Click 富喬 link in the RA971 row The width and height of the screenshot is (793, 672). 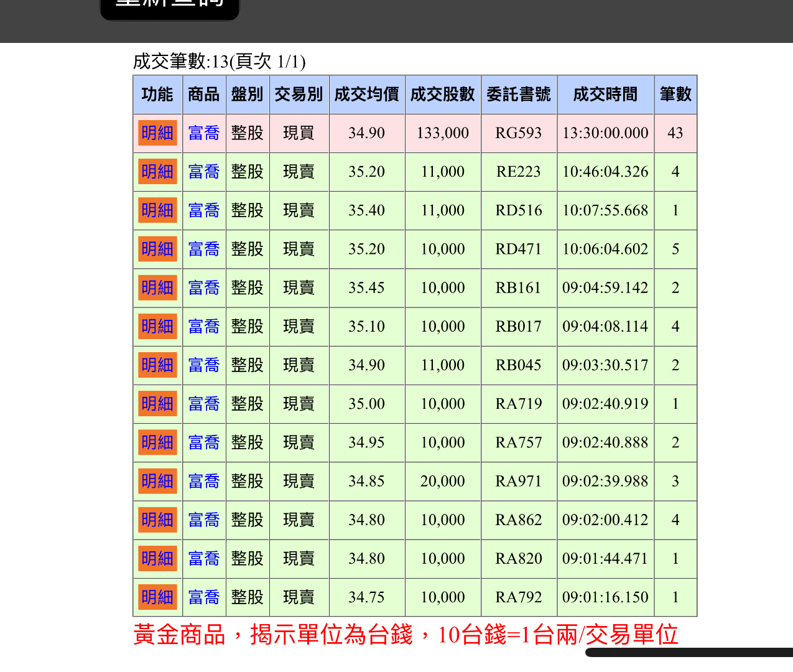pyautogui.click(x=204, y=481)
